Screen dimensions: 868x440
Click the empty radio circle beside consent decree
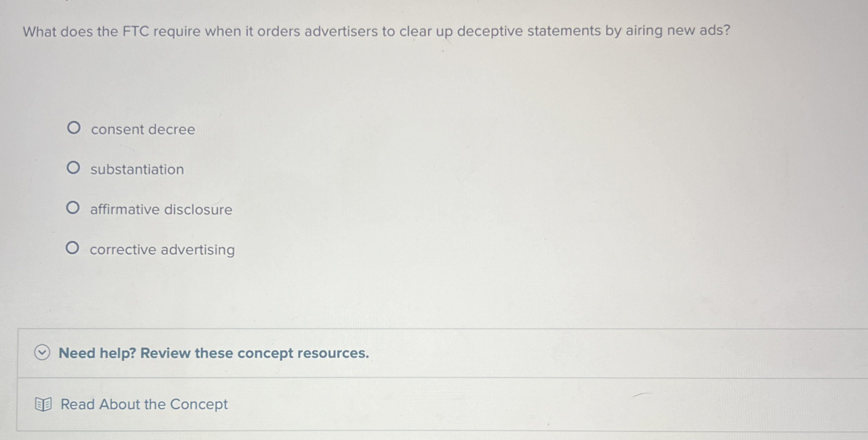tap(74, 129)
